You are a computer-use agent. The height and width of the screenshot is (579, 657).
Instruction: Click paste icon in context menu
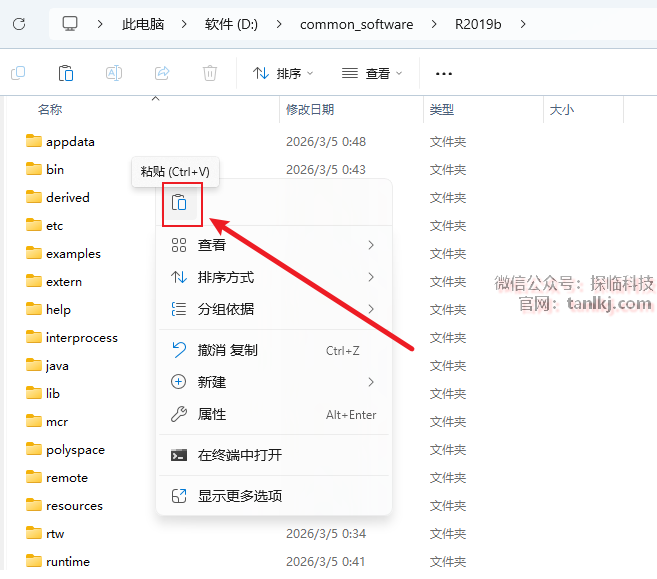tap(179, 203)
